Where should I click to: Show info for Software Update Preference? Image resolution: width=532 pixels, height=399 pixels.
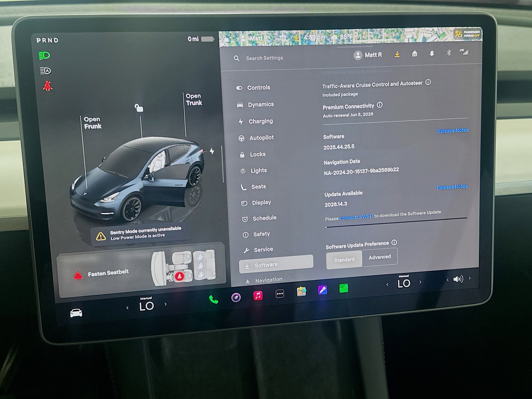[394, 242]
